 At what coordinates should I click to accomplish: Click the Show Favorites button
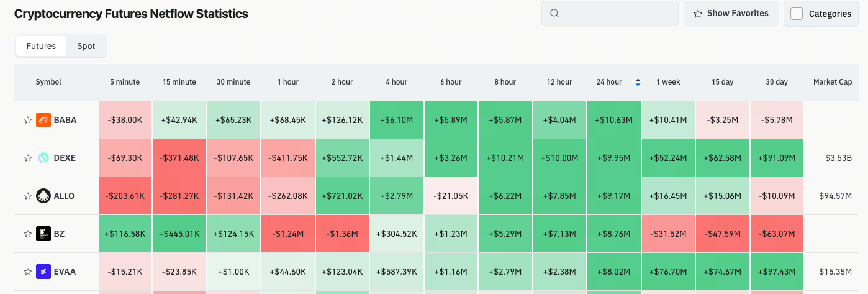(731, 13)
